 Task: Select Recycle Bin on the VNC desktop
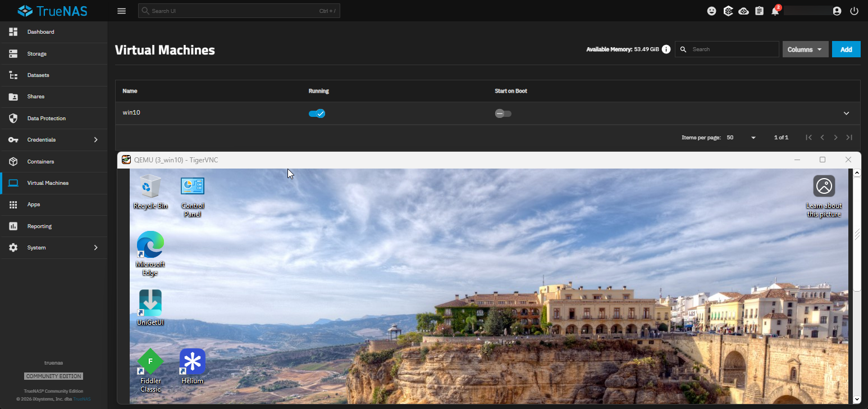click(150, 192)
